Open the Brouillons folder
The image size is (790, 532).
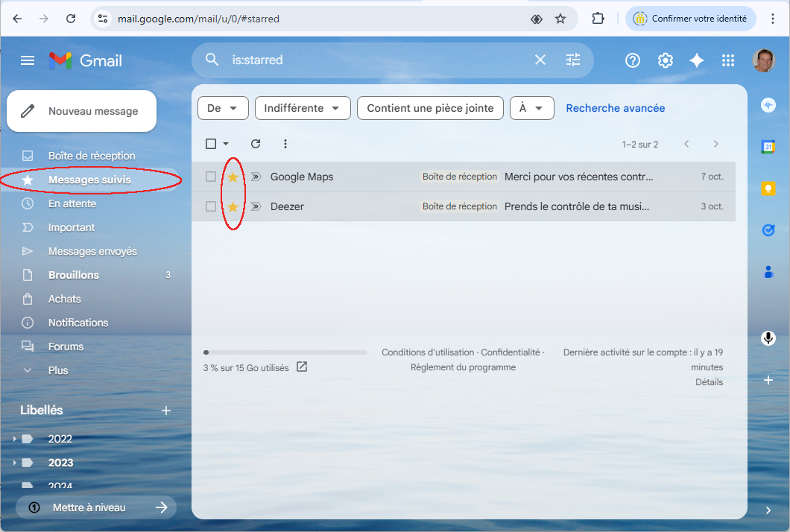click(74, 275)
